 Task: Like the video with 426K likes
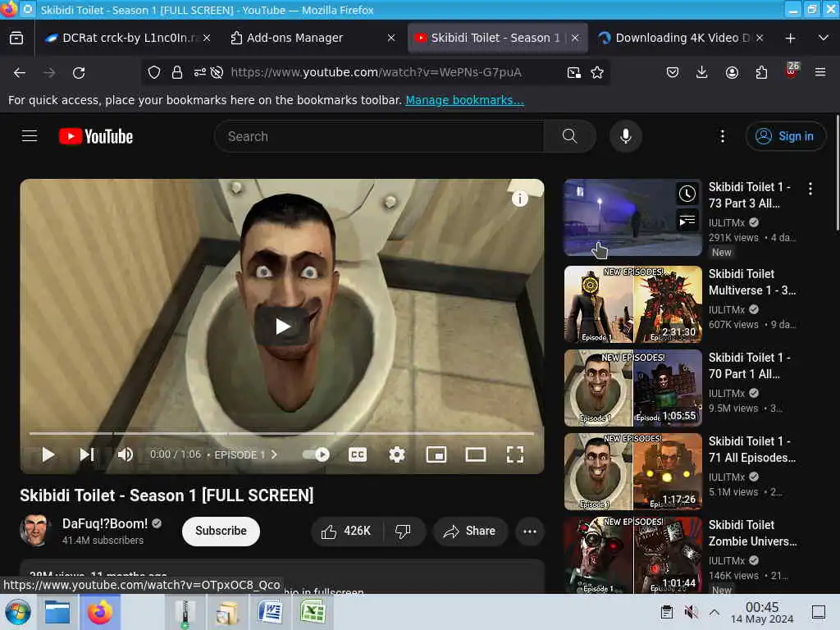click(346, 531)
